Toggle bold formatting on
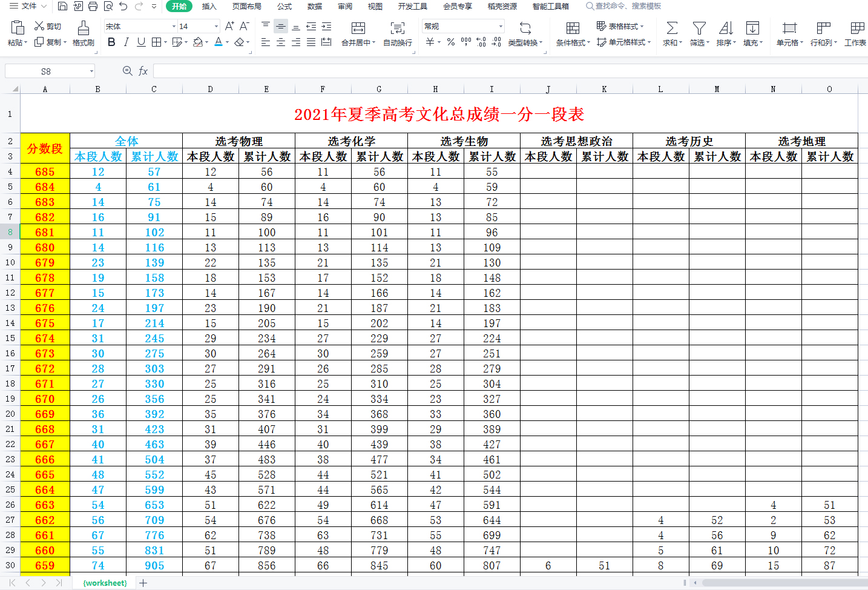Viewport: 868px width, 590px height. click(111, 42)
